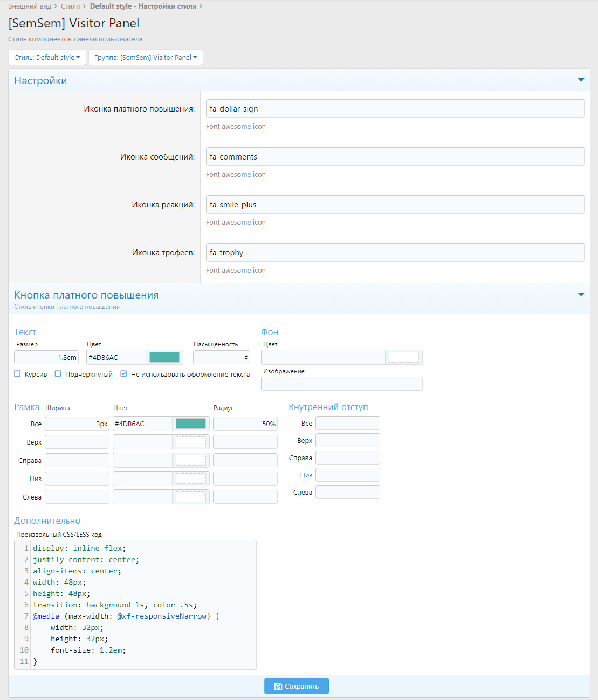Viewport: 598px width, 700px height.
Task: Click the border color teal swatch
Action: point(190,424)
